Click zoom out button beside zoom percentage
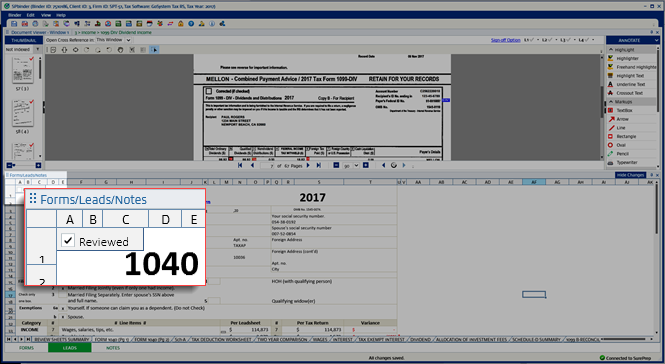The width and height of the screenshot is (665, 364). (336, 165)
